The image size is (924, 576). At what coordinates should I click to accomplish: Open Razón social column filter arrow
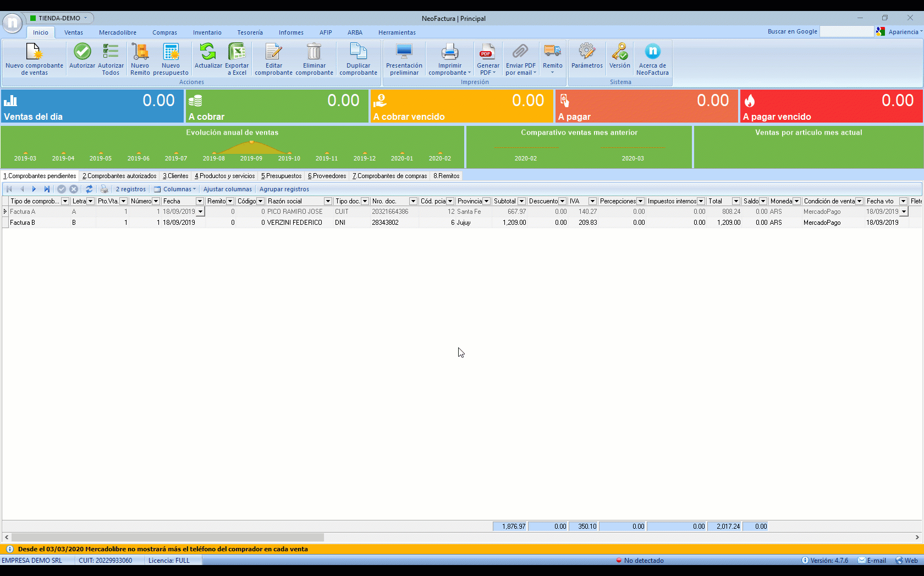click(328, 201)
